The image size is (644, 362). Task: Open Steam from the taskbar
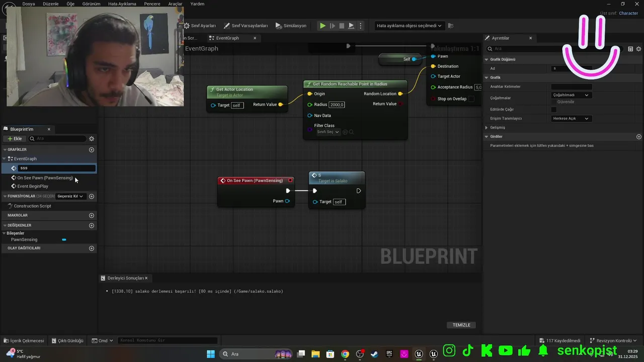(x=374, y=354)
